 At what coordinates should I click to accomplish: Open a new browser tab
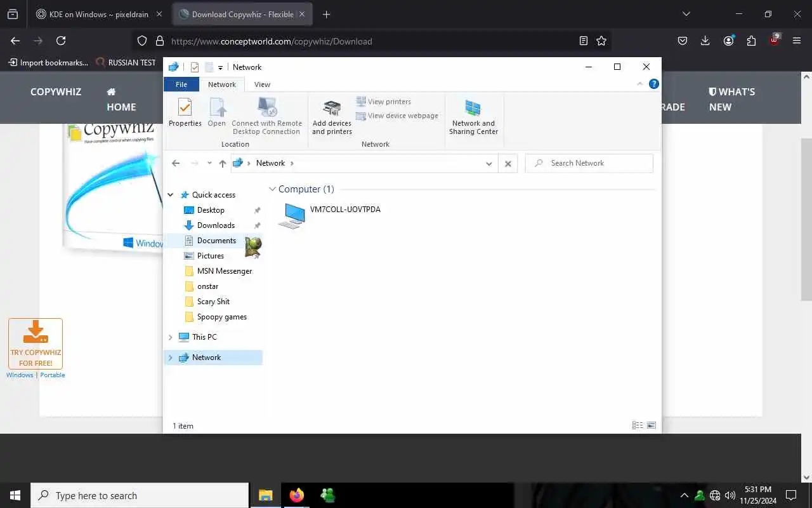(x=326, y=14)
